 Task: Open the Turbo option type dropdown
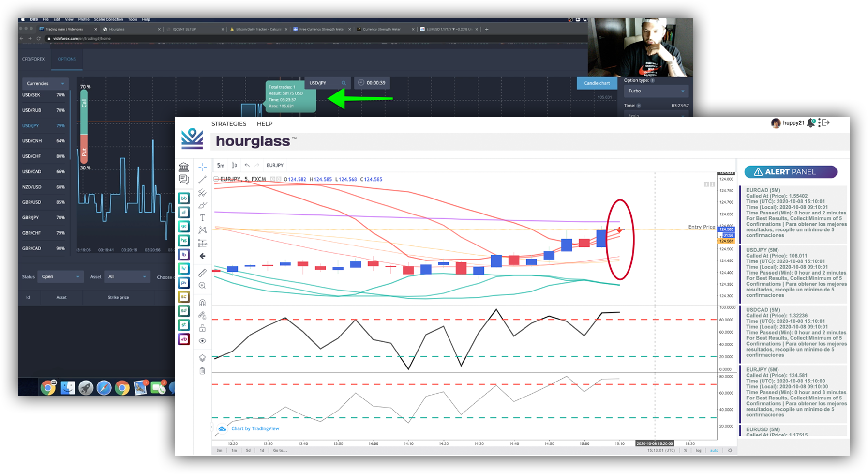point(656,91)
